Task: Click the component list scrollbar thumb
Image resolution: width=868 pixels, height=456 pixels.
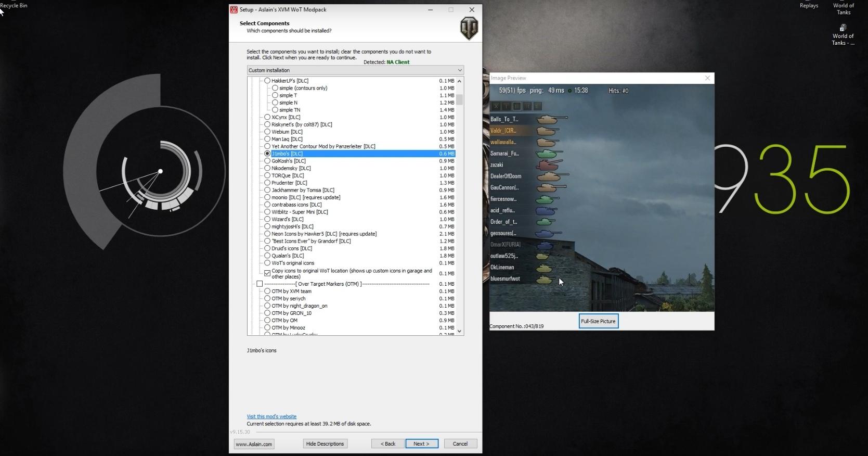Action: click(459, 99)
